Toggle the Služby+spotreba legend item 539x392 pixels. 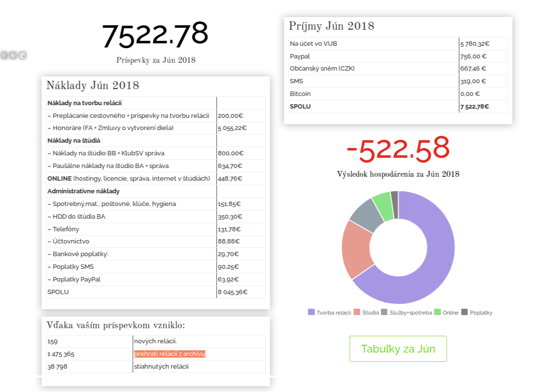(x=407, y=312)
